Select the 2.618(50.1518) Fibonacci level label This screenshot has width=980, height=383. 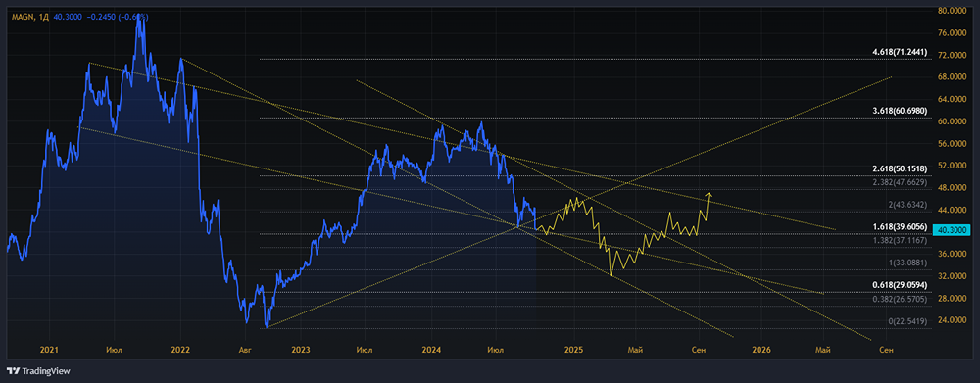[x=900, y=168]
